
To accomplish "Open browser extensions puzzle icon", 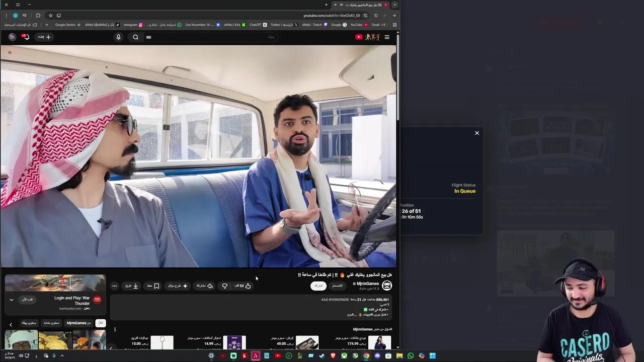I will pos(38,15).
